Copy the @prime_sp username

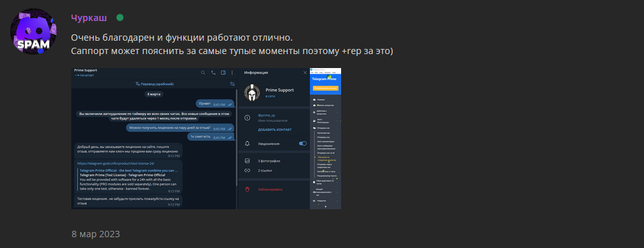coord(267,115)
